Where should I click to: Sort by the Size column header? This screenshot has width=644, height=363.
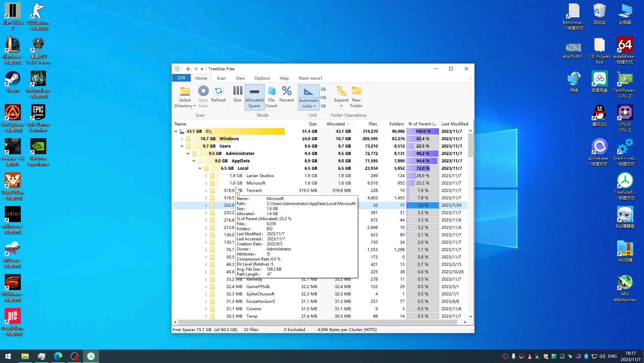point(302,124)
